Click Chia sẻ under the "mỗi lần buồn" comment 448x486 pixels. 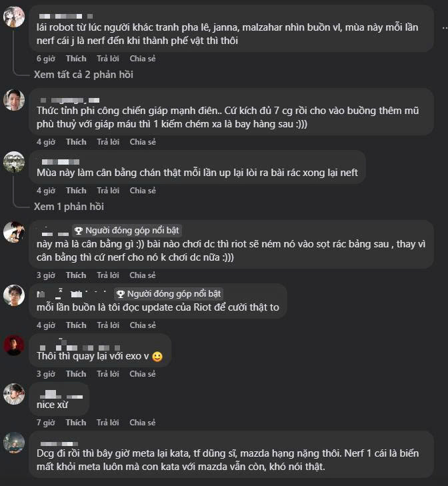coord(143,325)
